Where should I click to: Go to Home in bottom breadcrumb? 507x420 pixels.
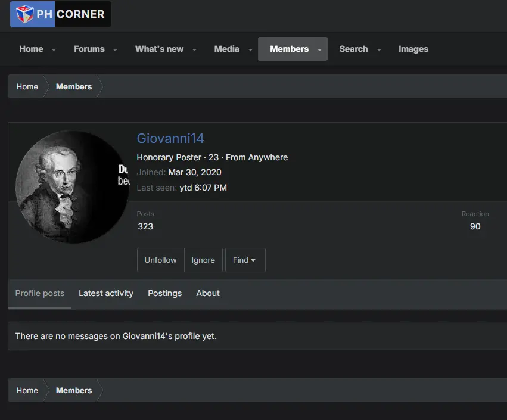click(x=27, y=391)
